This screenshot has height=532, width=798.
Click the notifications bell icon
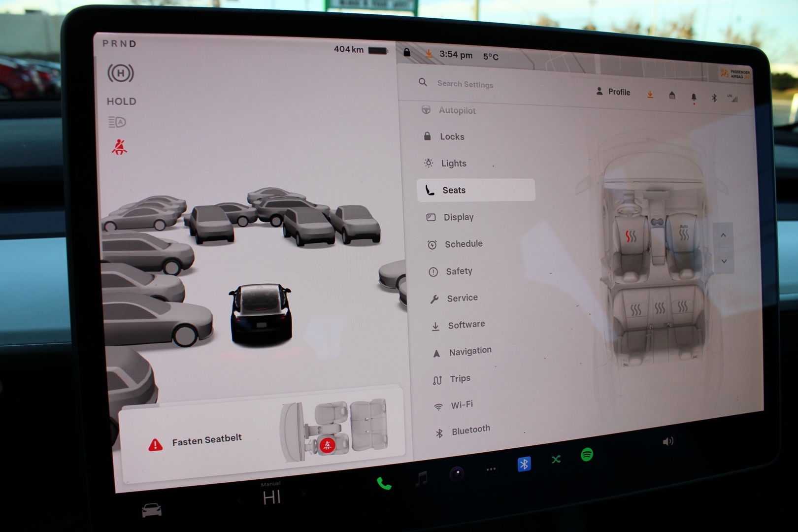[x=694, y=98]
